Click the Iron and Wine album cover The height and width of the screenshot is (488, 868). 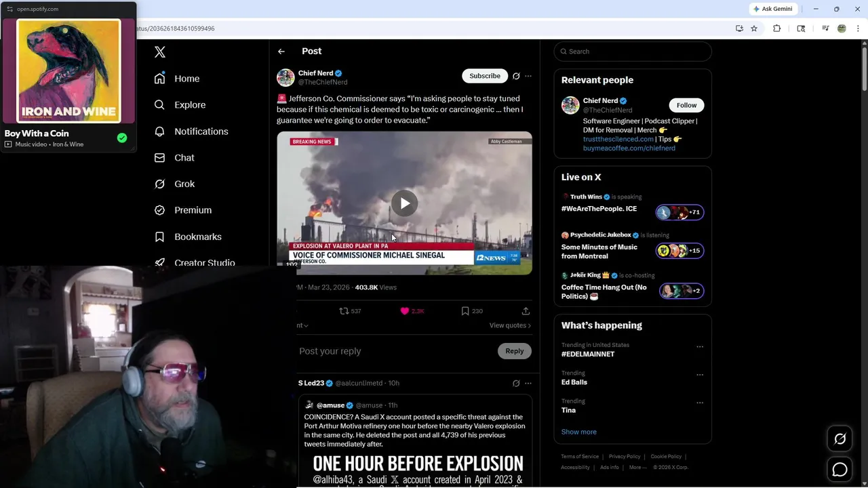(x=68, y=71)
